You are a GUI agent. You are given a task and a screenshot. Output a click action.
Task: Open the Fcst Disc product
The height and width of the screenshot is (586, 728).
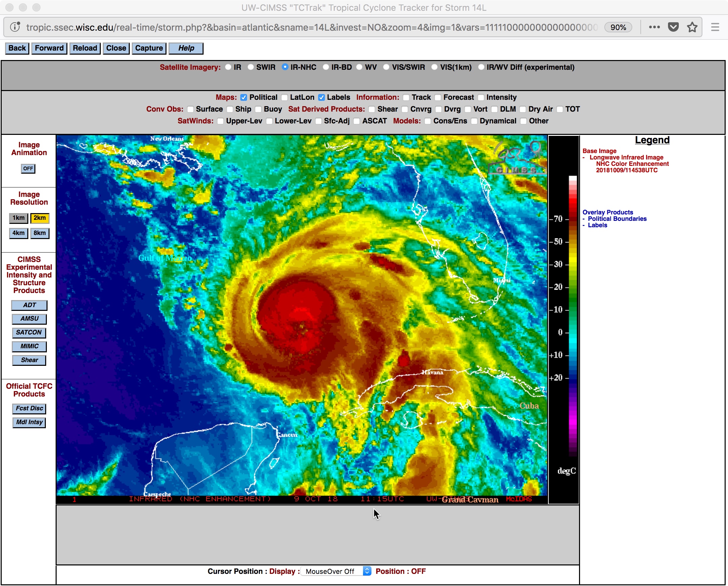(29, 409)
